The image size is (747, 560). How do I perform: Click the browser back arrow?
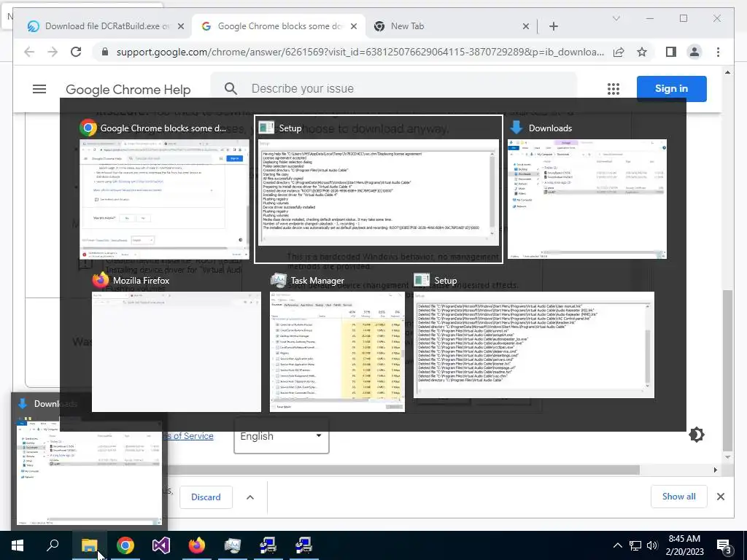pos(29,52)
